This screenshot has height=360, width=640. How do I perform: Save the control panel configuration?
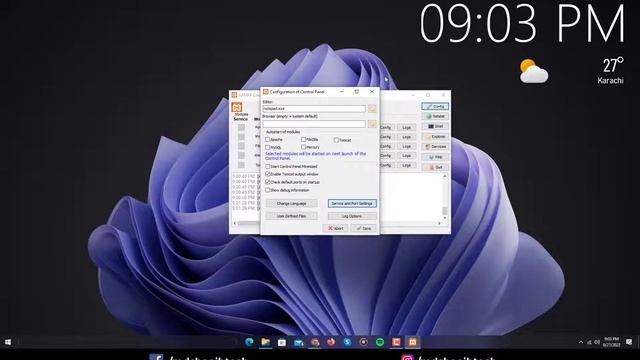(x=364, y=228)
